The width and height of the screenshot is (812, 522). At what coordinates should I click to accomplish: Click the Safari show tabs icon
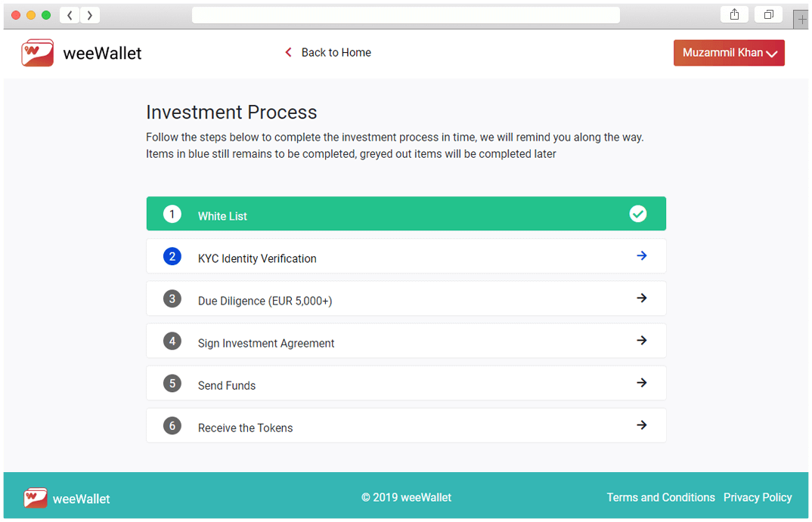pyautogui.click(x=768, y=15)
